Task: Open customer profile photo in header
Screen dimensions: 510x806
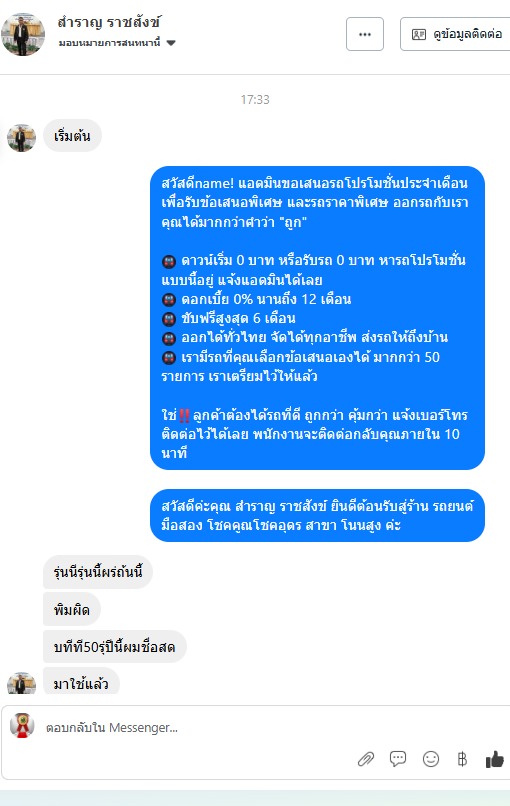Action: pos(23,34)
